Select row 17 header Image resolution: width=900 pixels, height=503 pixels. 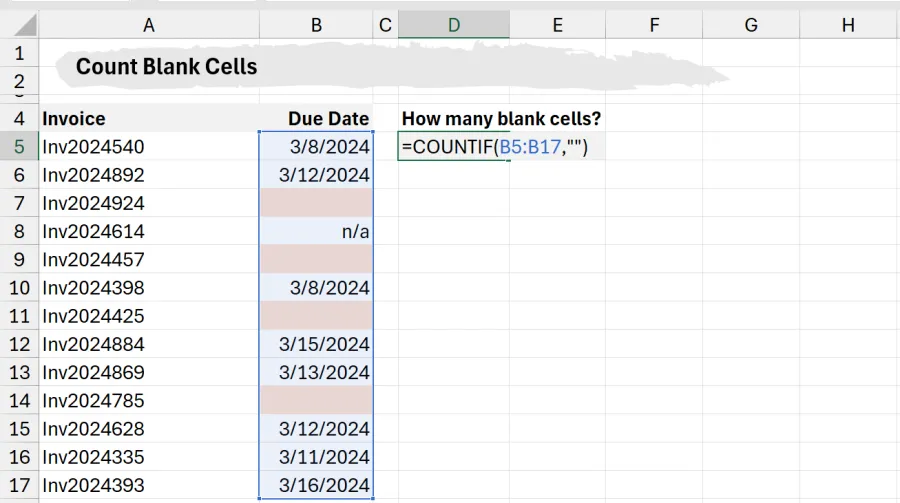20,485
